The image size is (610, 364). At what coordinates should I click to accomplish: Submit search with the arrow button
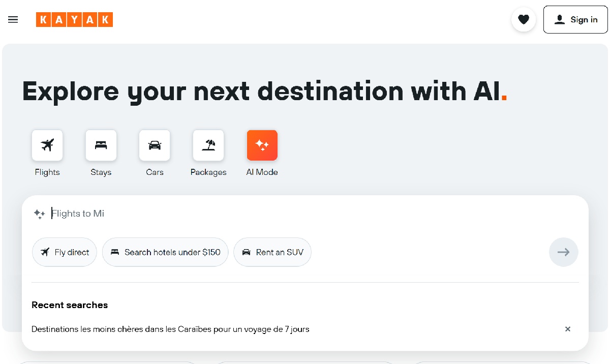[563, 252]
